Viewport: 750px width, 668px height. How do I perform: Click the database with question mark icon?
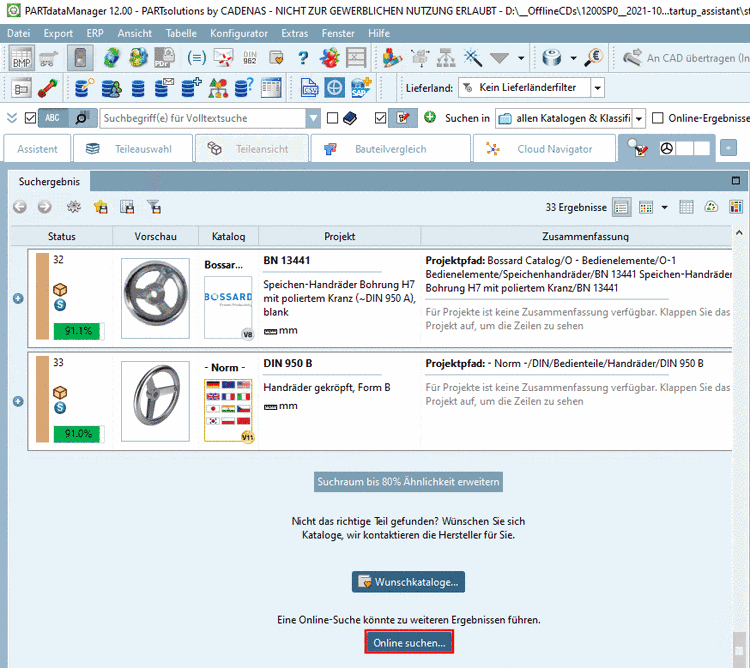244,88
